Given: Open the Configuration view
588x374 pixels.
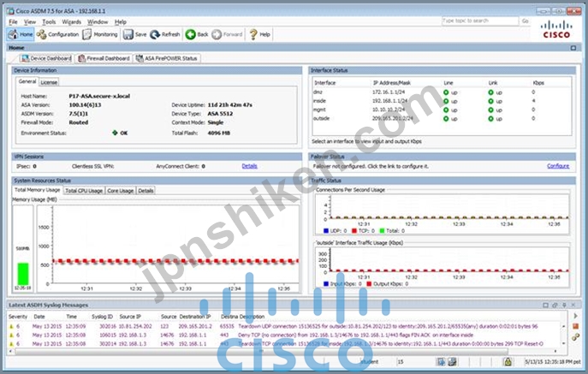Looking at the screenshot, I should tap(57, 34).
